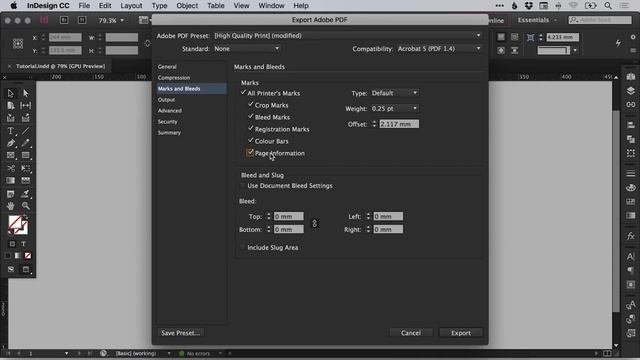Open the preflight profile Basic dropdown
Screen dimensions: 640x360
169,353
